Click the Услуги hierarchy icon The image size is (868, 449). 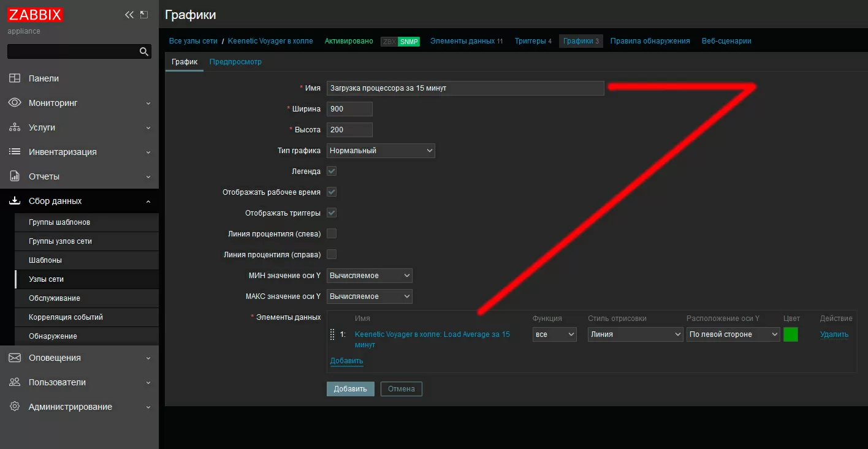[x=15, y=127]
